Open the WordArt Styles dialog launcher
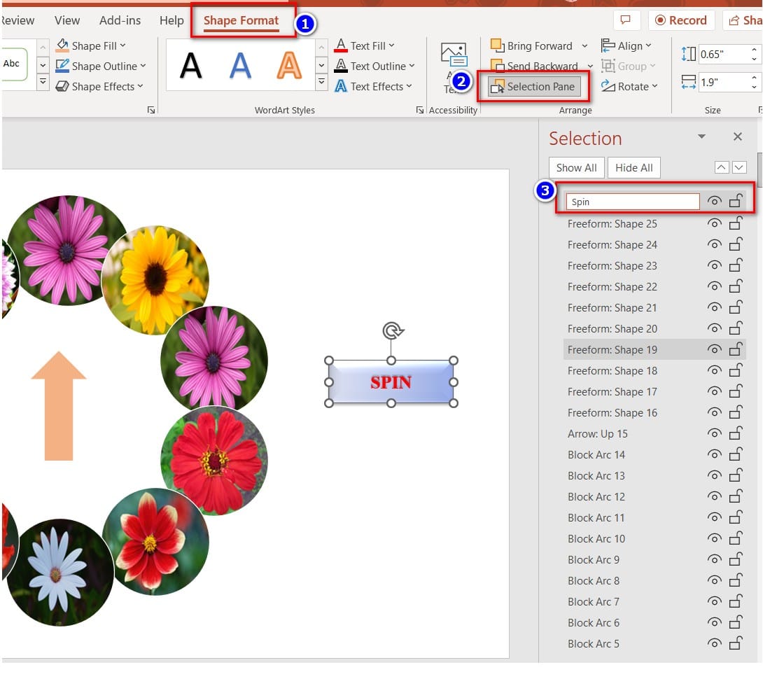The image size is (763, 700). [x=419, y=111]
